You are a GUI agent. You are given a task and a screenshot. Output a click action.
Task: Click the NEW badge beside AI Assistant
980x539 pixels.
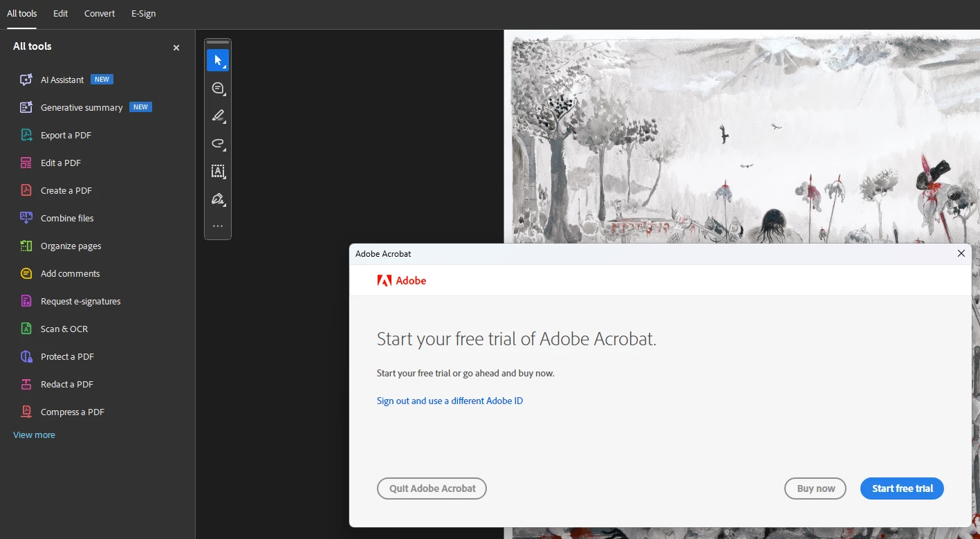pyautogui.click(x=102, y=80)
